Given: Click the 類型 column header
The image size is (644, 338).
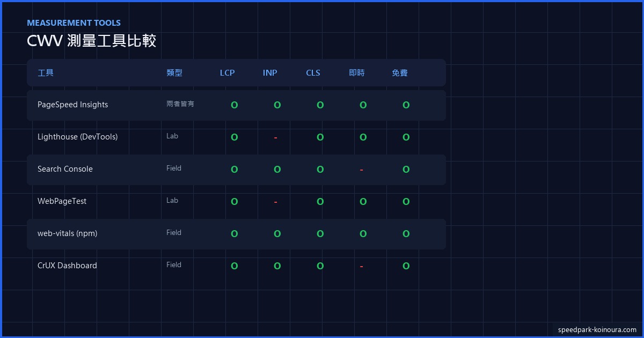Looking at the screenshot, I should click(174, 72).
